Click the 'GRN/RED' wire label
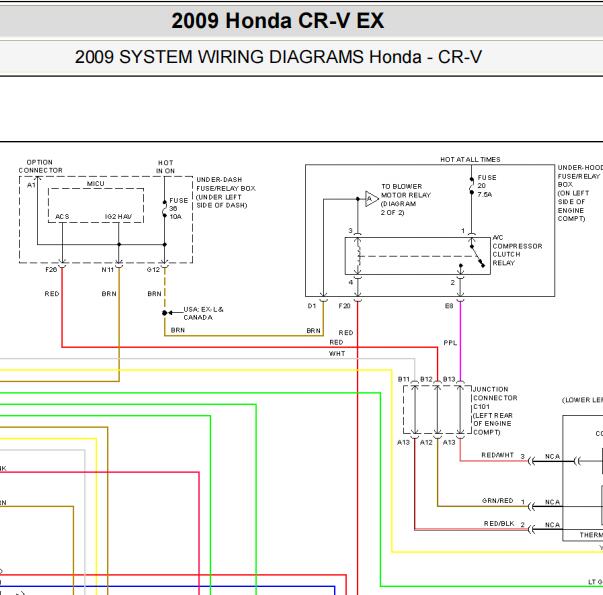Screen dimensions: 603x595 click(497, 500)
